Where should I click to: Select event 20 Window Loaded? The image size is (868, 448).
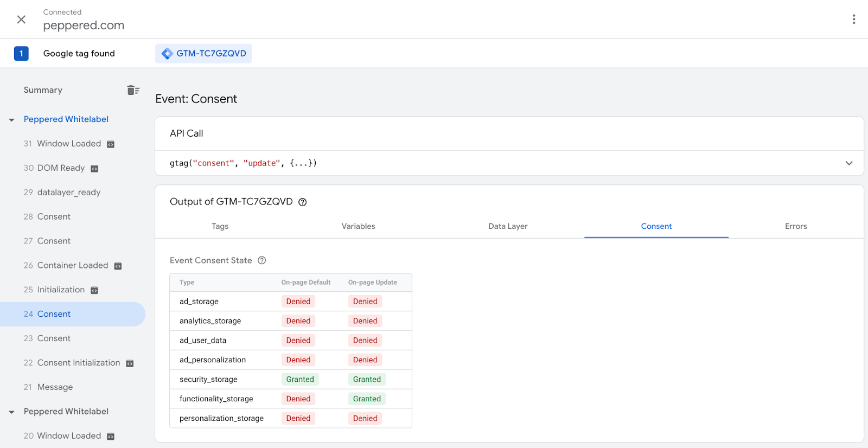[62, 436]
